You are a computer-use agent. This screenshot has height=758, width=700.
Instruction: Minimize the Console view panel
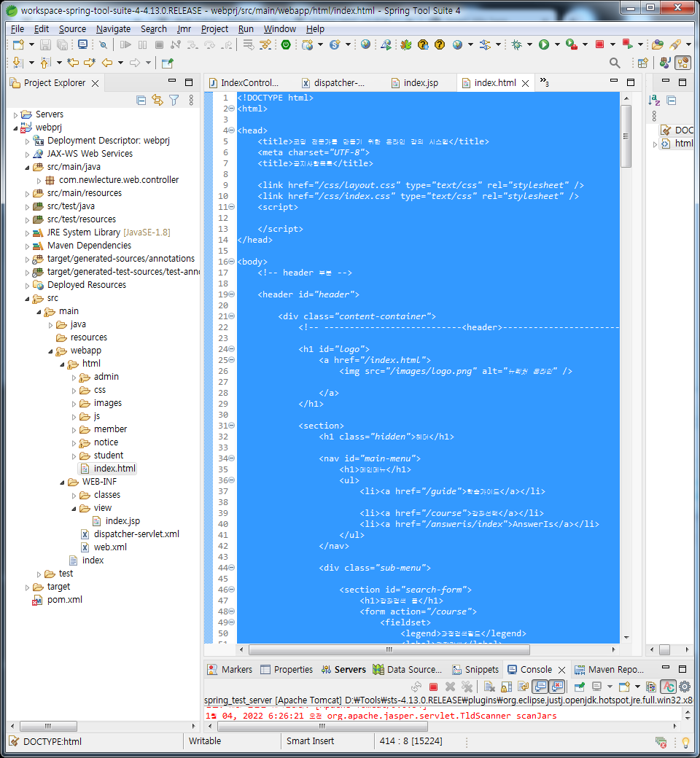point(666,667)
